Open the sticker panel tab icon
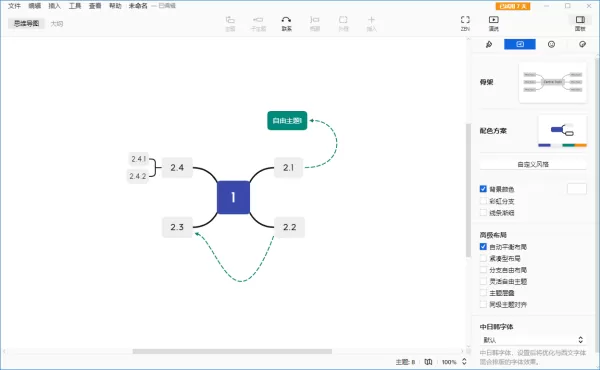The image size is (600, 370). click(582, 44)
